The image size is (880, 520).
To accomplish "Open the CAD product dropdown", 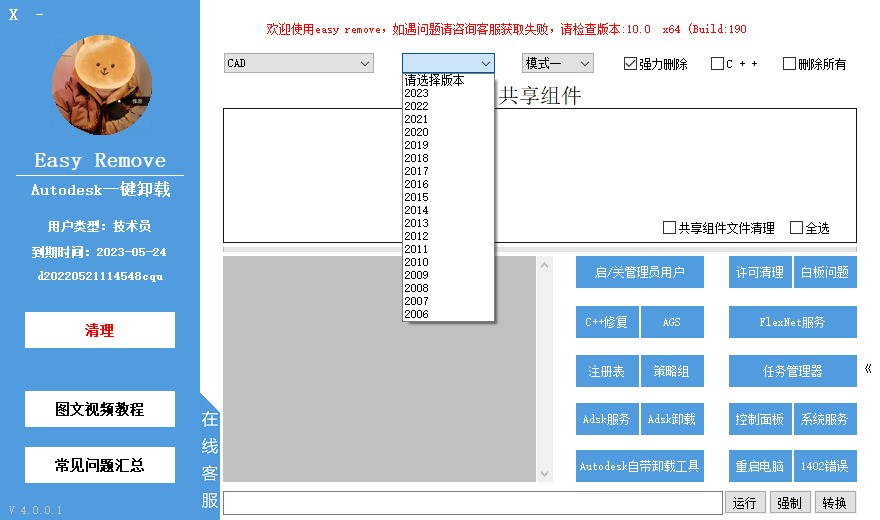I will point(299,63).
